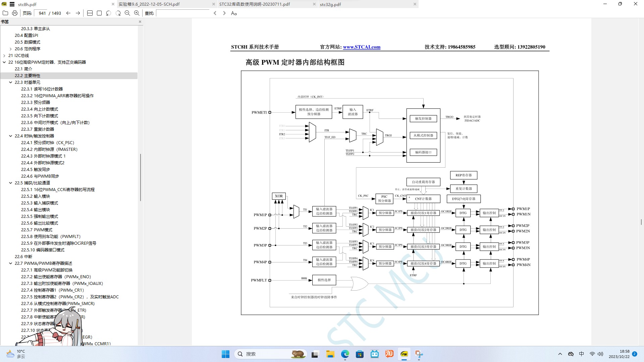
Task: Open bookmark 22.2 主要特性
Action: pos(27,76)
